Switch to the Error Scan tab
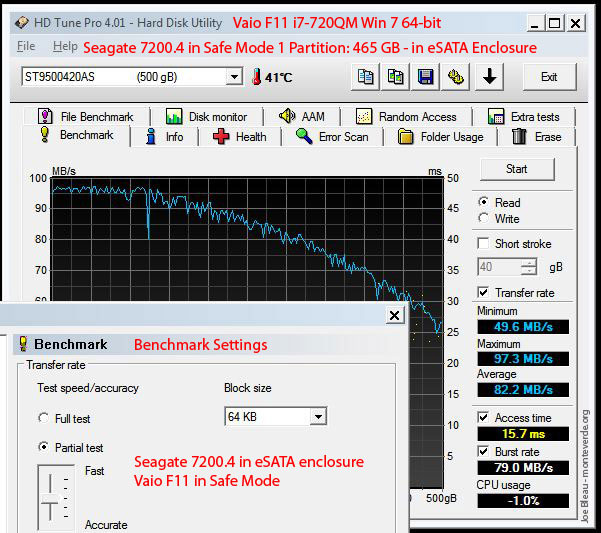Screen dimensions: 601x533 point(332,137)
